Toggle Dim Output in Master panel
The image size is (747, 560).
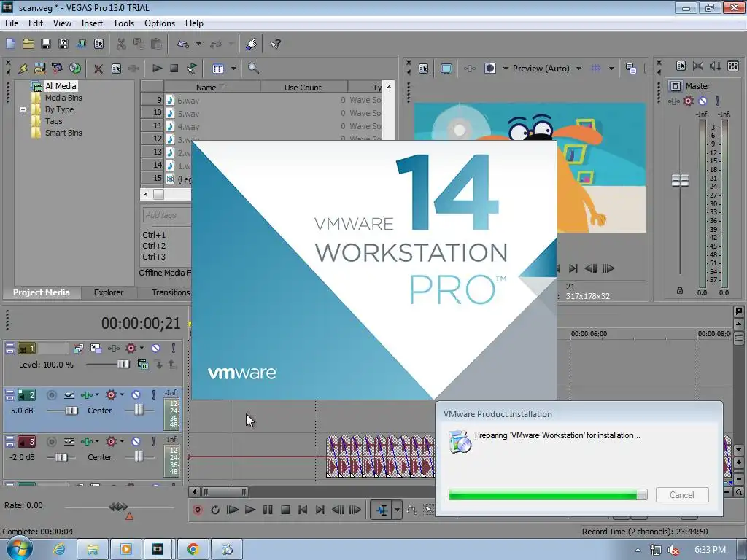[x=716, y=66]
